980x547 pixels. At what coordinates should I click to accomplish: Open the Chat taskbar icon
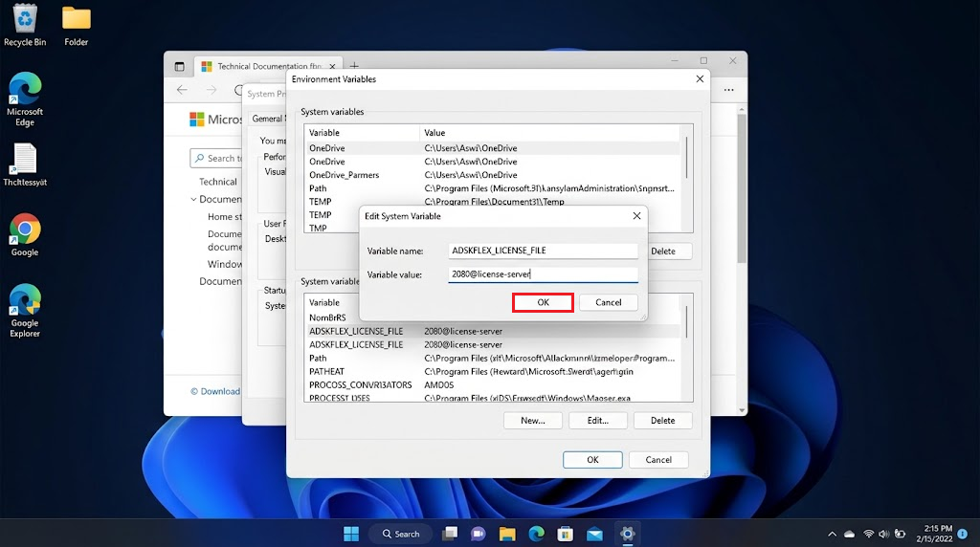click(x=479, y=534)
